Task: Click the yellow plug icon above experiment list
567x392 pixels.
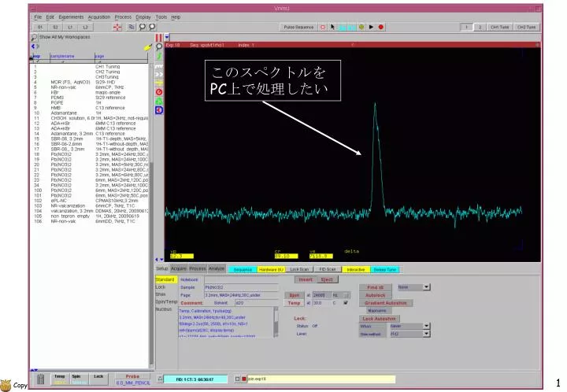Action: click(147, 47)
